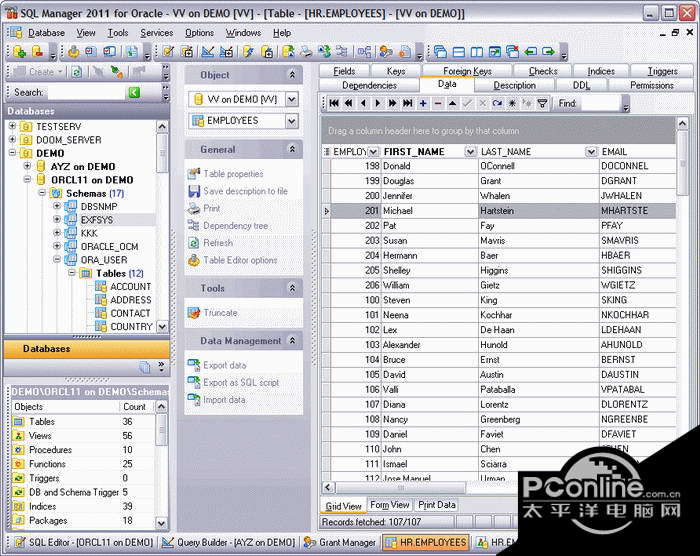Expand TESTSERV tree node
The image size is (700, 556).
click(x=12, y=126)
